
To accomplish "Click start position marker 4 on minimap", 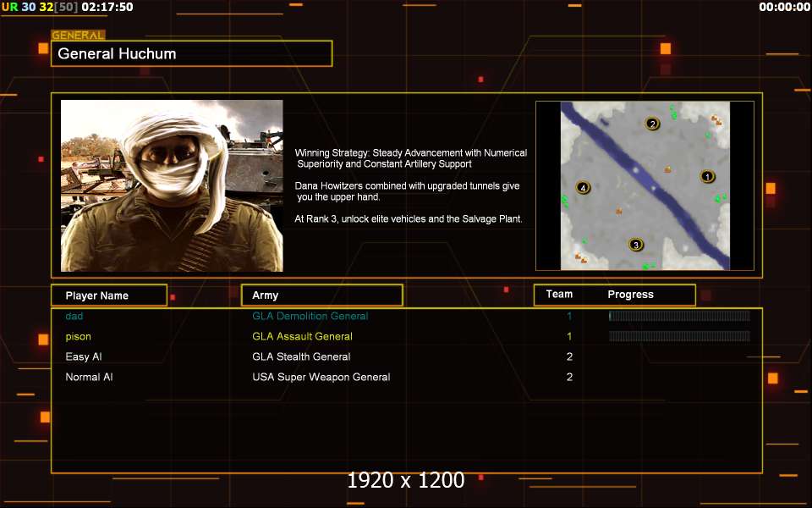I will click(583, 188).
